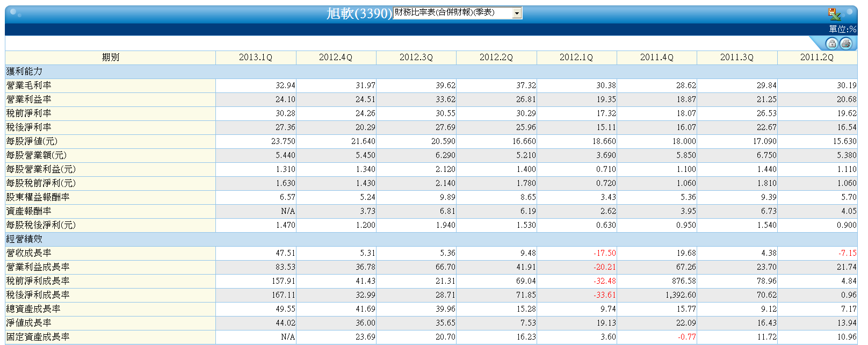This screenshot has height=345, width=868.
Task: Click the 股東權益報酬率 row label
Action: [x=38, y=197]
